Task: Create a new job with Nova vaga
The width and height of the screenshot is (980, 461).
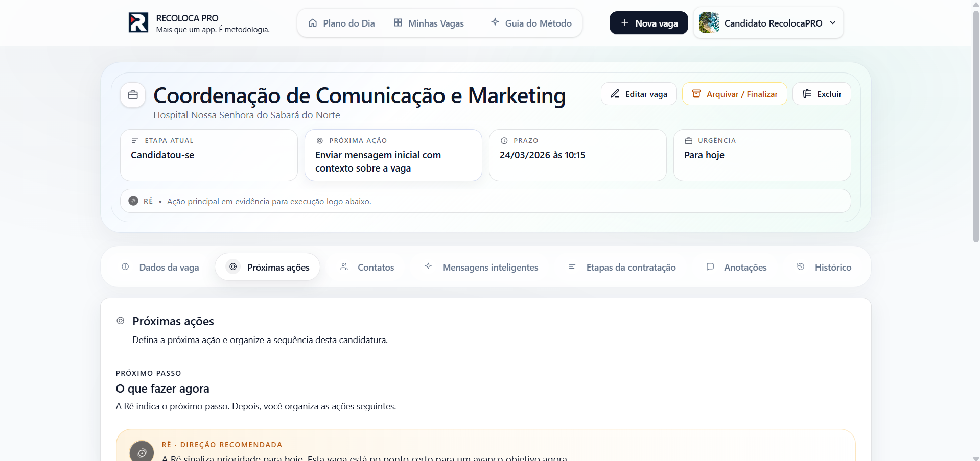Action: pyautogui.click(x=648, y=23)
